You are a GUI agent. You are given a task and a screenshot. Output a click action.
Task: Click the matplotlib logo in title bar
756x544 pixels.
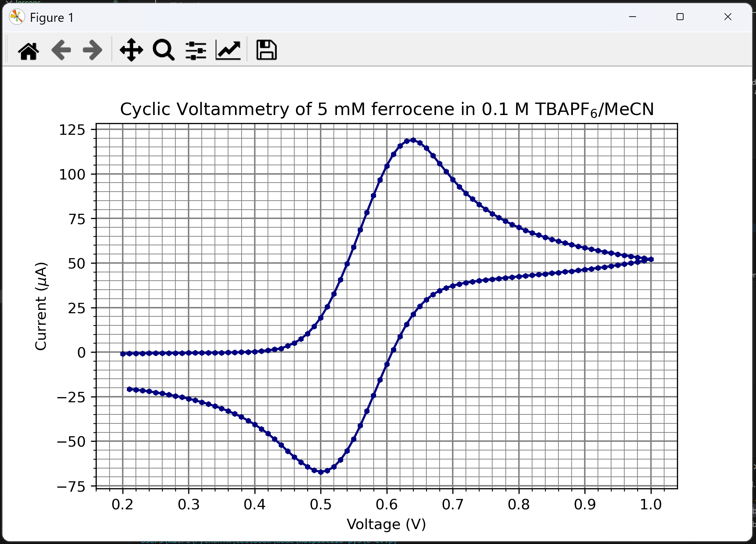coord(17,17)
